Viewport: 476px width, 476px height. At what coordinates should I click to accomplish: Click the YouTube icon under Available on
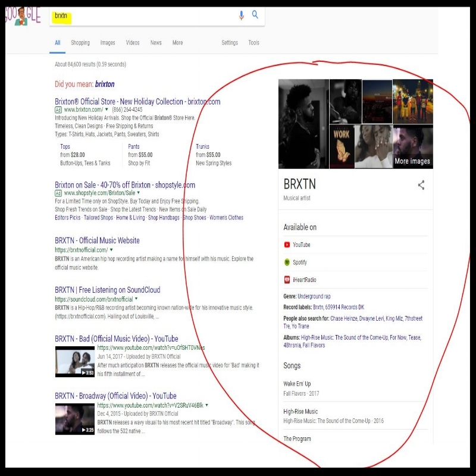287,245
